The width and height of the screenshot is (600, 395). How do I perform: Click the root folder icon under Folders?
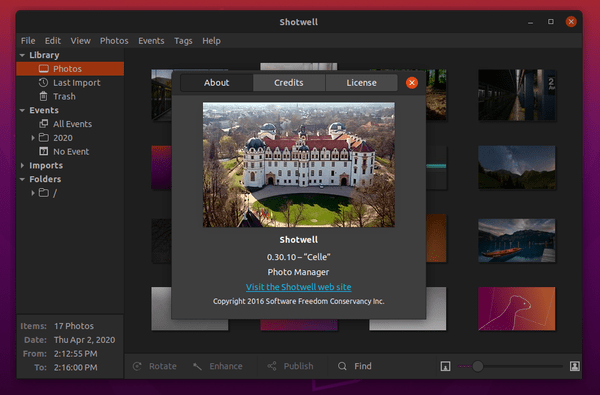[x=44, y=193]
